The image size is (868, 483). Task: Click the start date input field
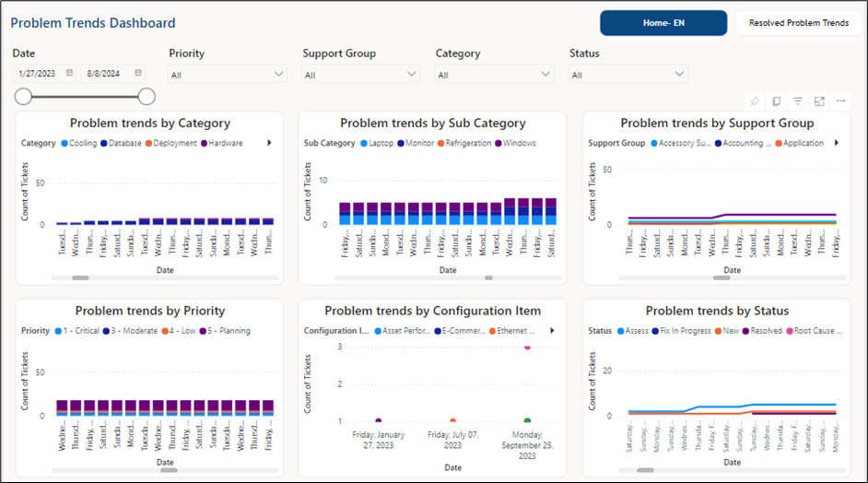click(39, 73)
